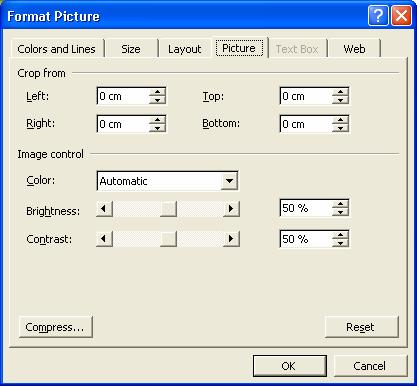Increase Brightness percentage with up spinner
This screenshot has width=417, height=386.
(x=340, y=204)
